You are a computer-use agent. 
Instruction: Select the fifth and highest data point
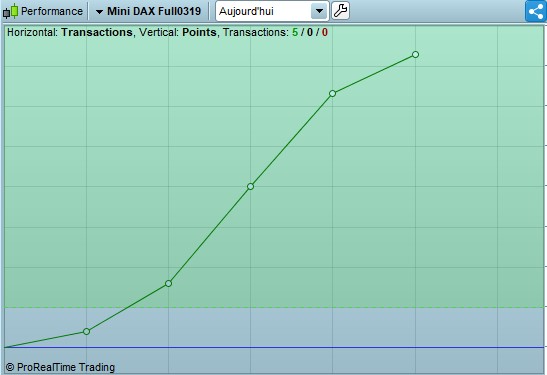coord(415,54)
